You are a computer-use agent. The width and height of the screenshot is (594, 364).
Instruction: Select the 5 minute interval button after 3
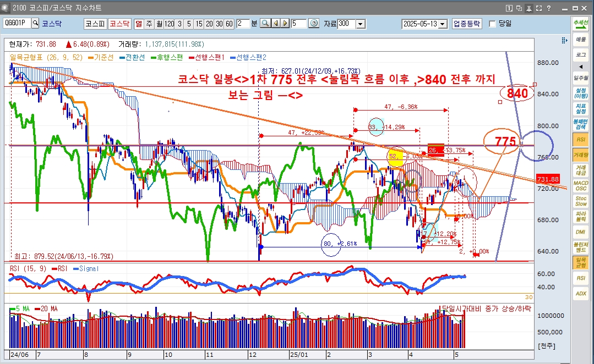[x=189, y=24]
